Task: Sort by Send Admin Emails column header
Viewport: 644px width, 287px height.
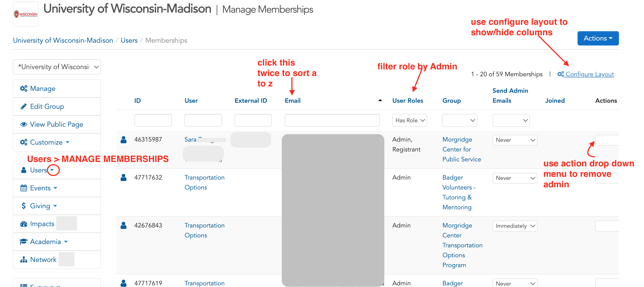Action: tap(510, 96)
